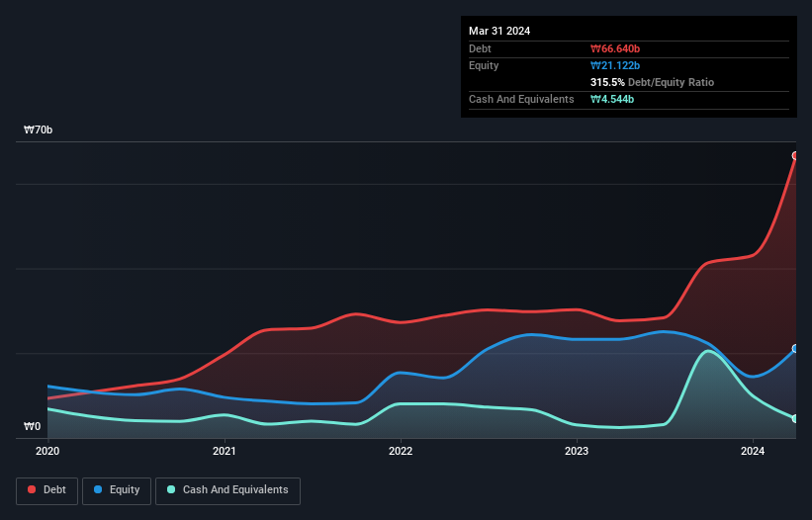Click the 2020 x-axis label
The width and height of the screenshot is (812, 520).
[x=47, y=451]
